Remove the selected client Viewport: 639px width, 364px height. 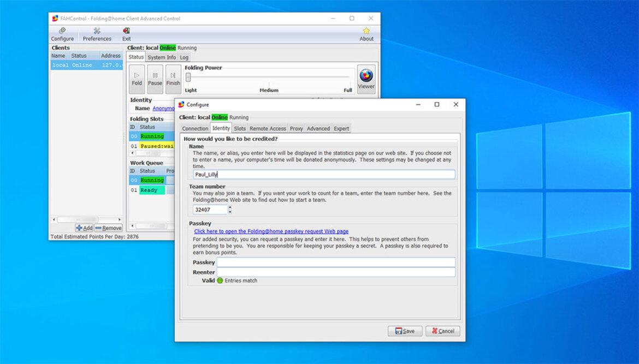(x=108, y=228)
